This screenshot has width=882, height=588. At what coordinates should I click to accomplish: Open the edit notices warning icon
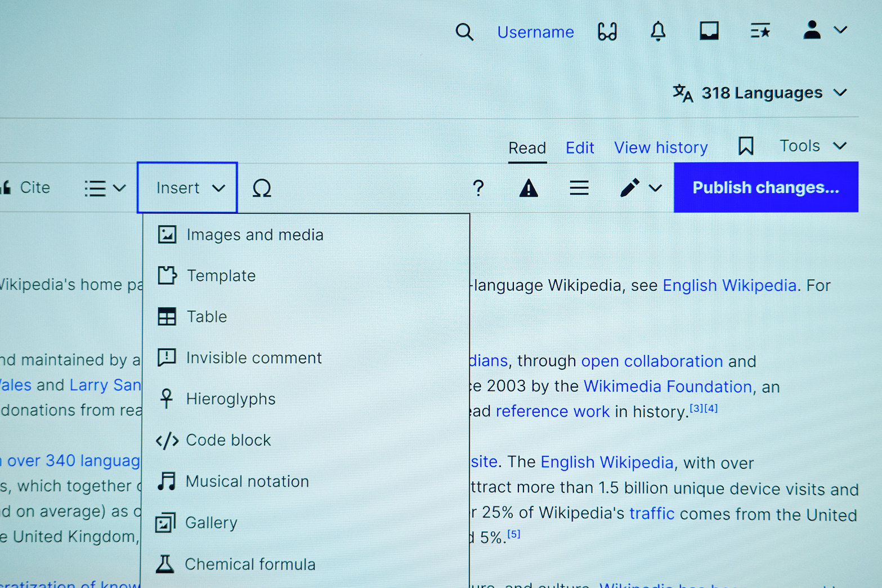click(x=529, y=188)
